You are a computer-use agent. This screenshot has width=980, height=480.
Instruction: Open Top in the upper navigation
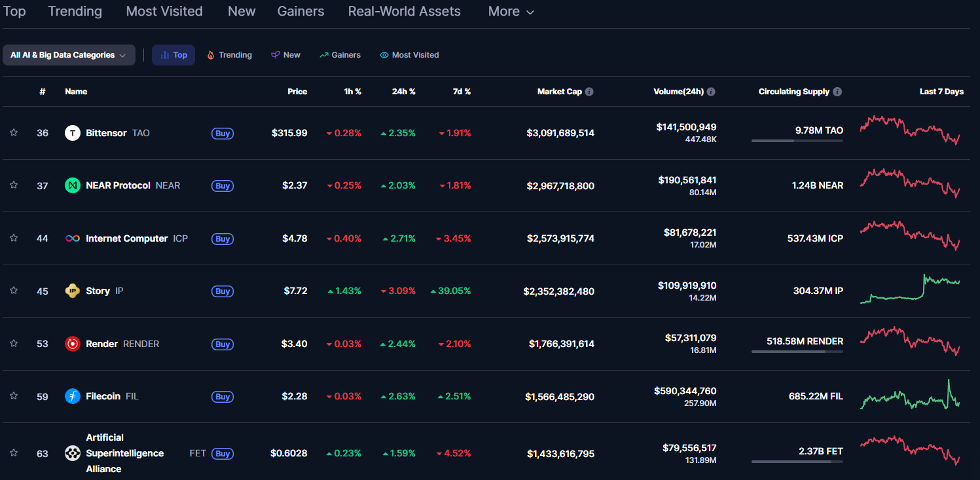click(14, 11)
